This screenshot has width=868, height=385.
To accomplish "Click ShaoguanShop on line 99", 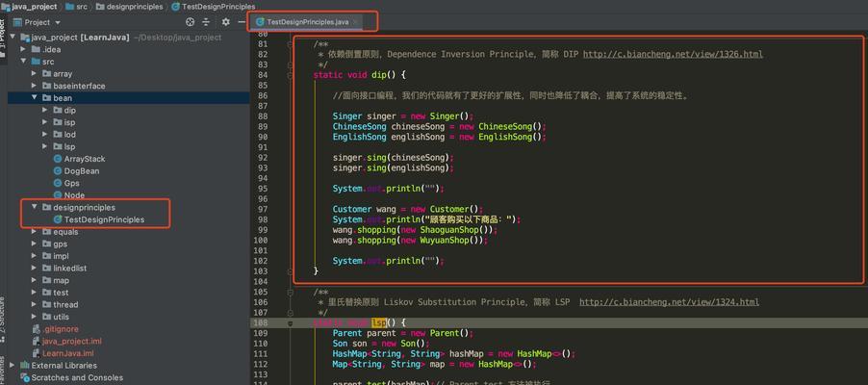I will pyautogui.click(x=449, y=230).
